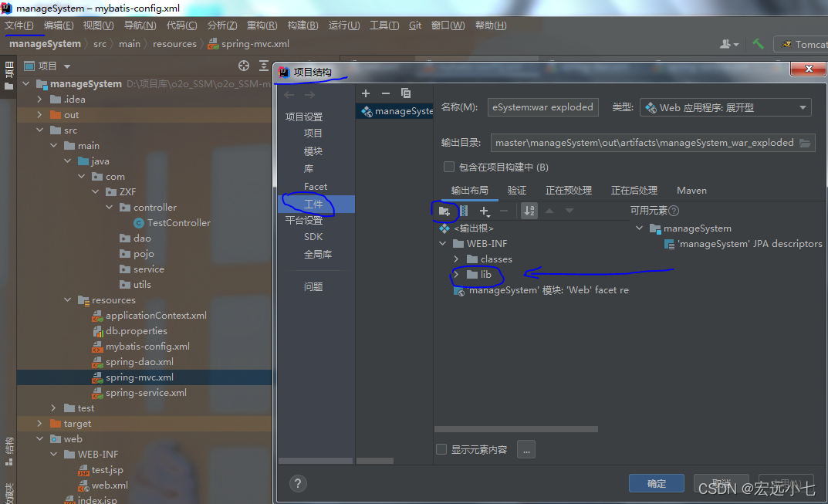Image resolution: width=828 pixels, height=504 pixels.
Task: Click the green build hammer icon
Action: 759,44
